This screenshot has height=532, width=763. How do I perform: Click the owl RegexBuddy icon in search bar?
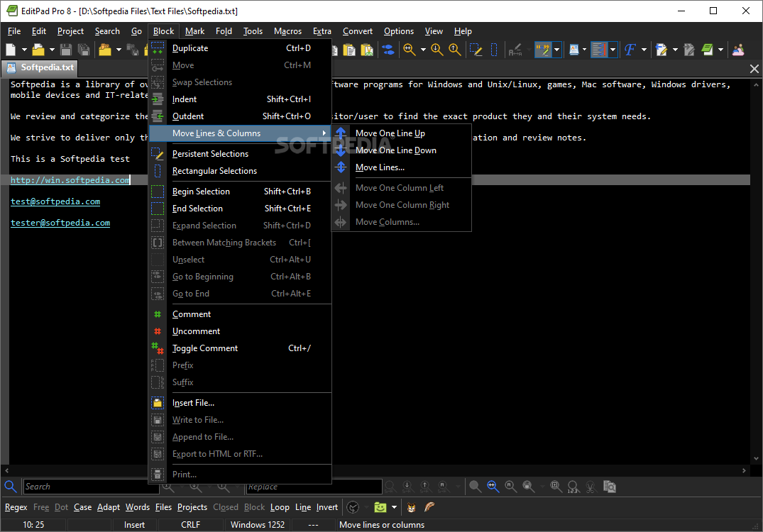tap(411, 507)
